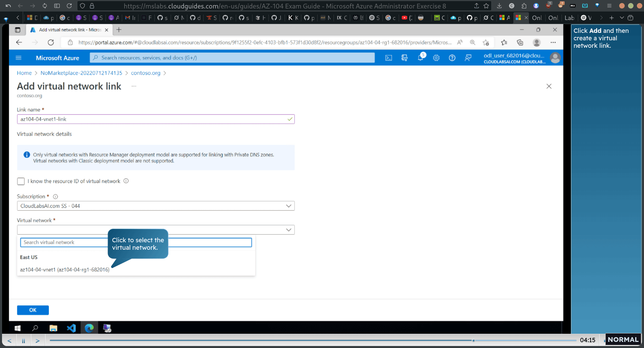This screenshot has height=348, width=644.
Task: Go to previous guide step
Action: pos(10,341)
